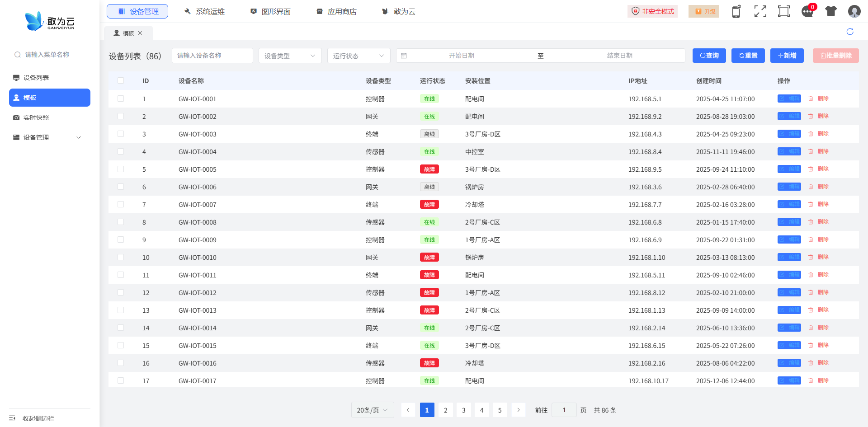Viewport: 868px width, 427px height.
Task: Click the calendar icon in date range
Action: 404,56
